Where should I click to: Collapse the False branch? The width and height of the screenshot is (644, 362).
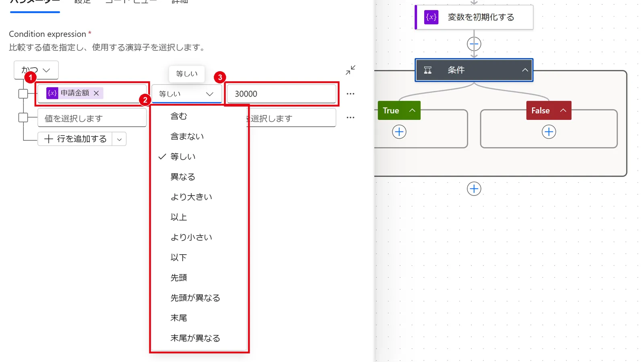(563, 110)
